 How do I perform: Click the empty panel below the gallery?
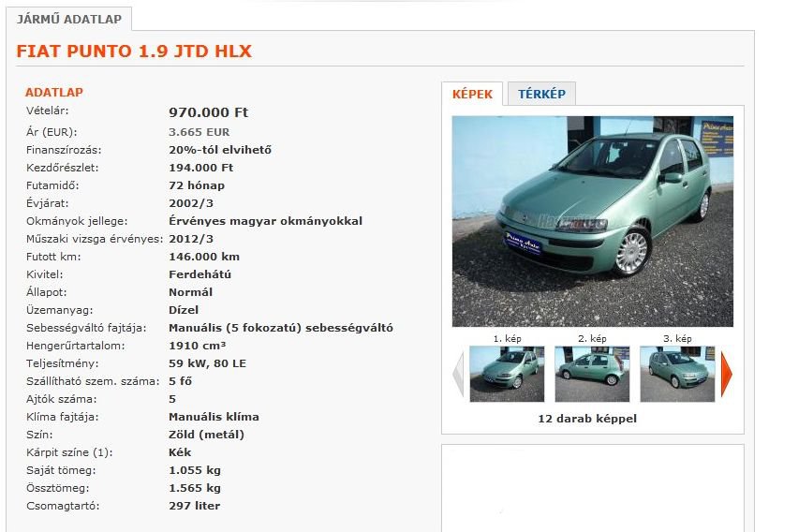(592, 488)
